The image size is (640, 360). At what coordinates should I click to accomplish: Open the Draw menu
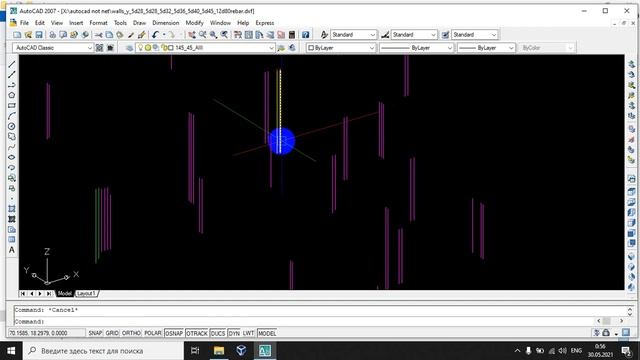point(139,23)
